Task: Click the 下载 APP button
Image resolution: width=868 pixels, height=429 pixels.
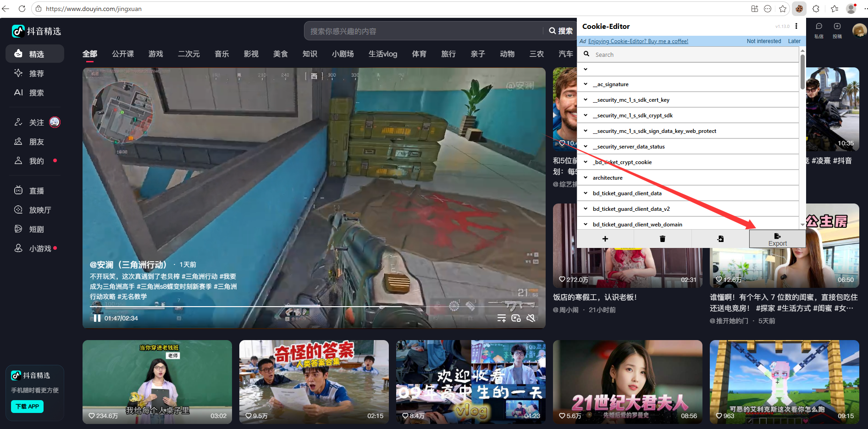Action: point(27,407)
